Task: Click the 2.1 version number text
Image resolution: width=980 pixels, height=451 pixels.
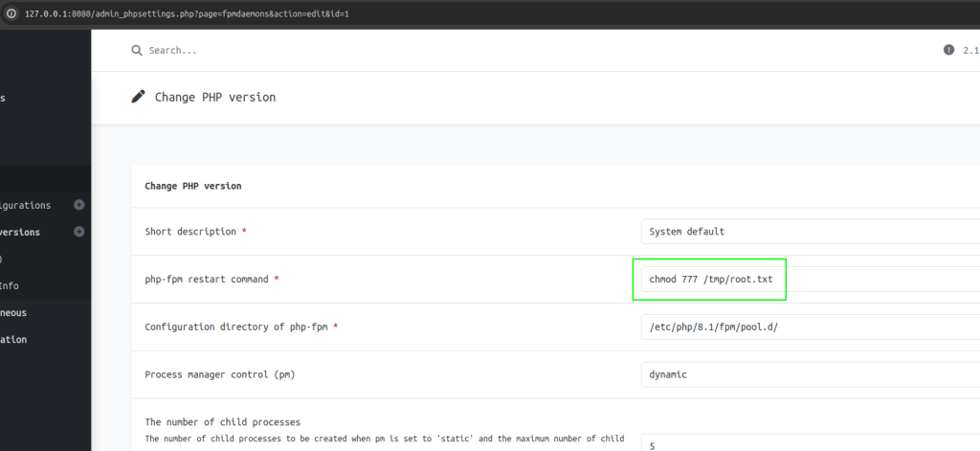Action: (969, 50)
